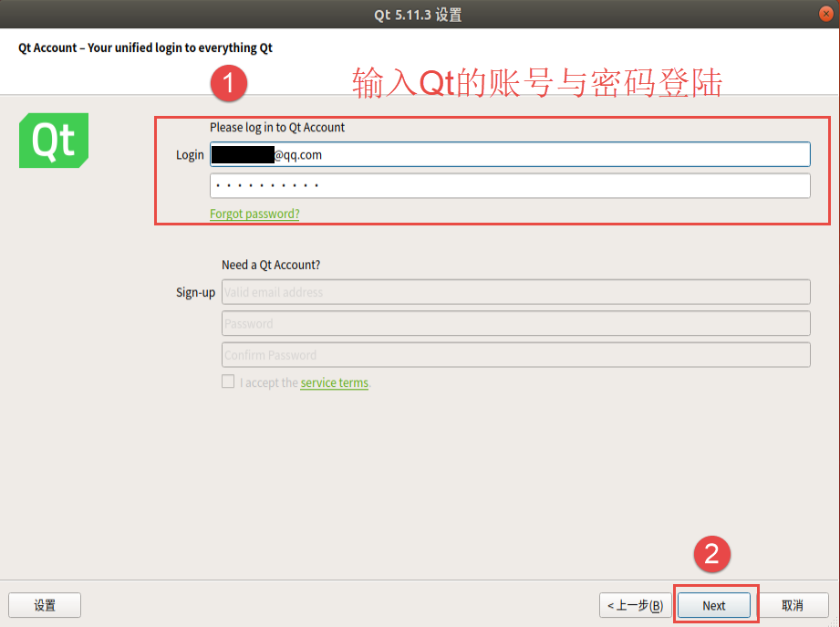Click the 'Please log in to Qt Account' text
840x627 pixels.
pos(277,128)
